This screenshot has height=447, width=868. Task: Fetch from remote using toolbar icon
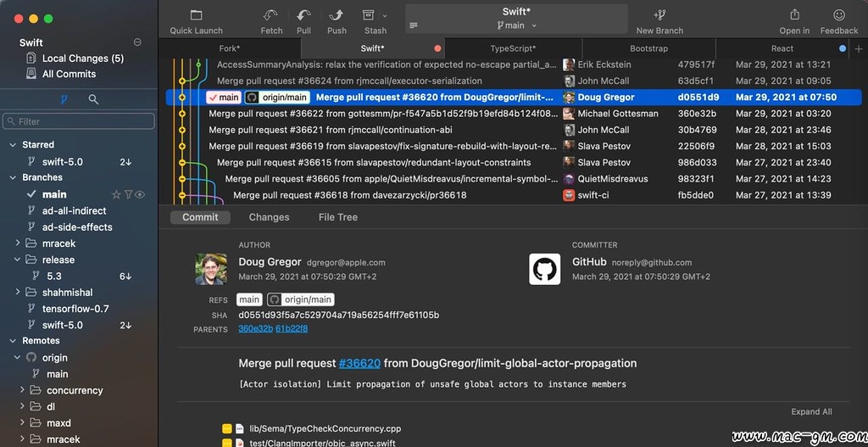click(x=271, y=15)
